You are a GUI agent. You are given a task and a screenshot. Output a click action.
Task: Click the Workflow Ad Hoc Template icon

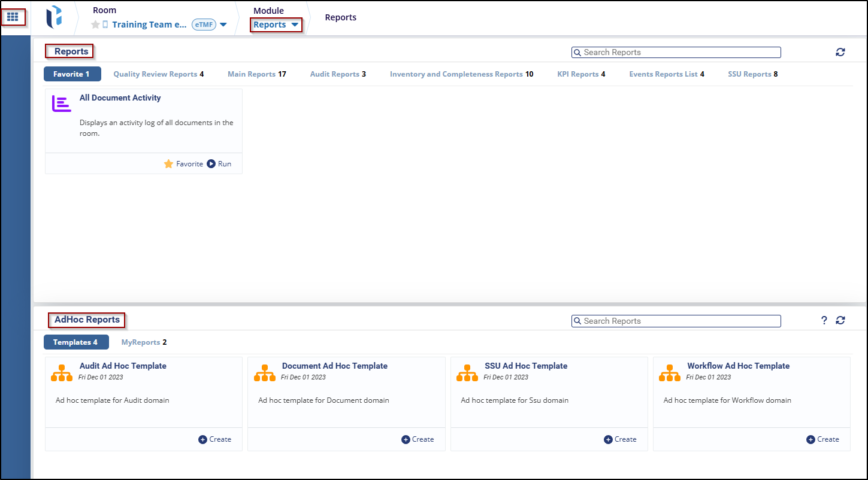click(669, 372)
